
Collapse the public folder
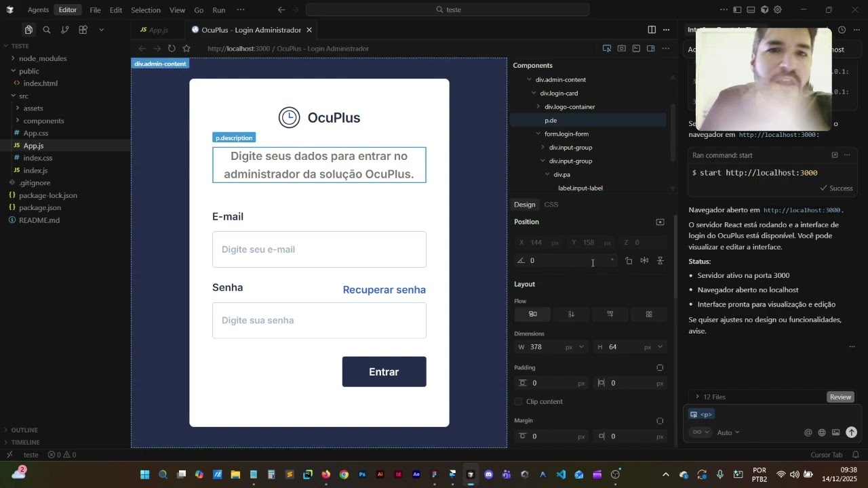(28, 71)
